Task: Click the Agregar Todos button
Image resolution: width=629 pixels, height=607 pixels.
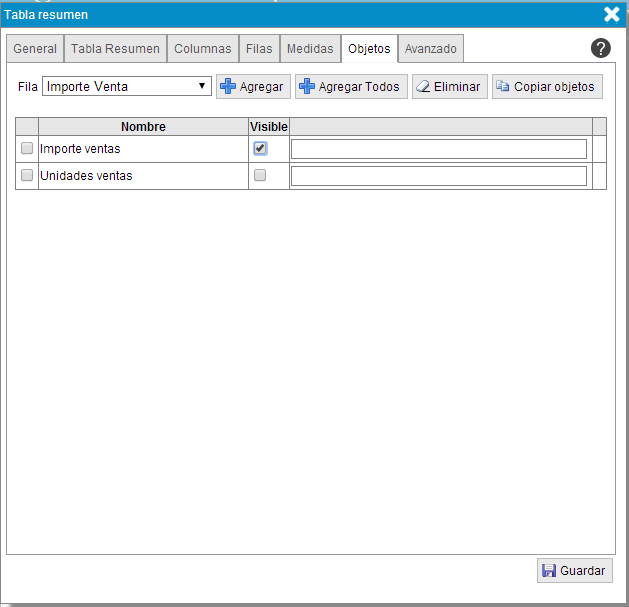Action: (x=350, y=87)
